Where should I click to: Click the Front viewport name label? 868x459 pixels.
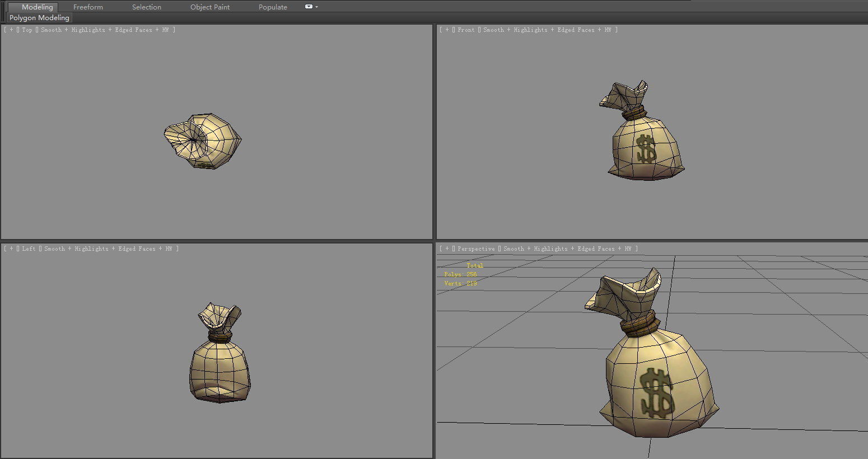[x=466, y=30]
